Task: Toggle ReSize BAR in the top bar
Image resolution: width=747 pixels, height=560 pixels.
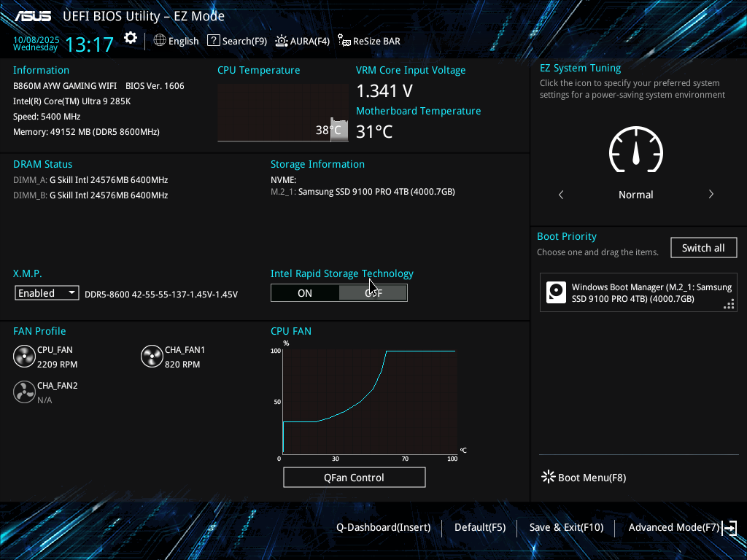Action: pyautogui.click(x=369, y=42)
